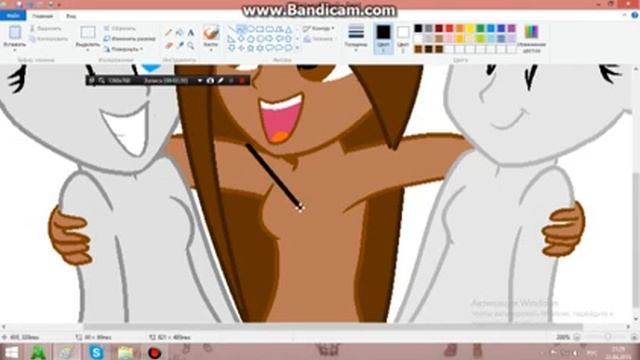Screen dimensions: 640x360
Task: Choose the Curve shape
Action: 241,29
